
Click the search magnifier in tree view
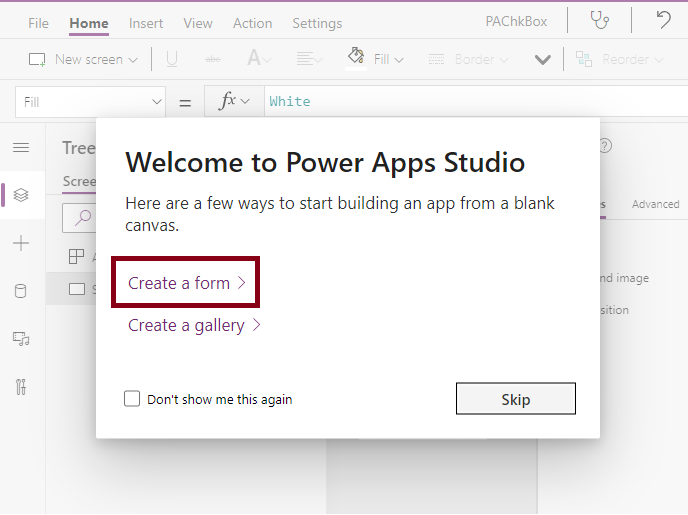82,218
